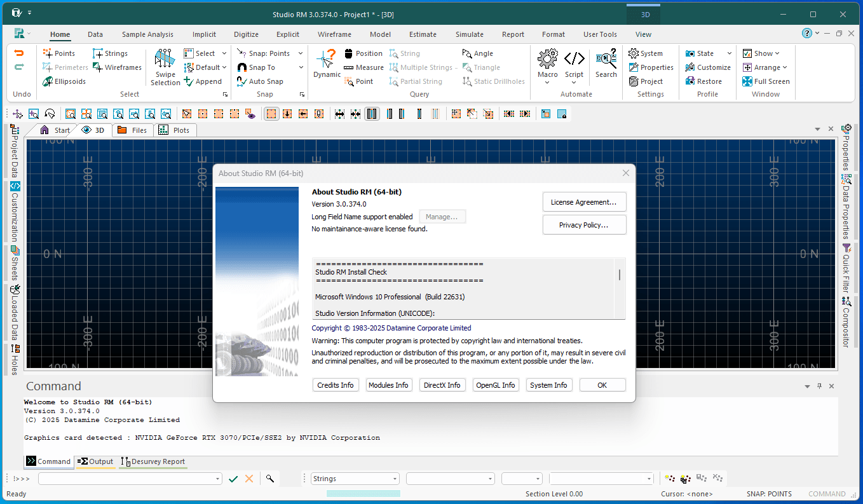
Task: Go to the Estimate ribbon tab
Action: pyautogui.click(x=423, y=34)
